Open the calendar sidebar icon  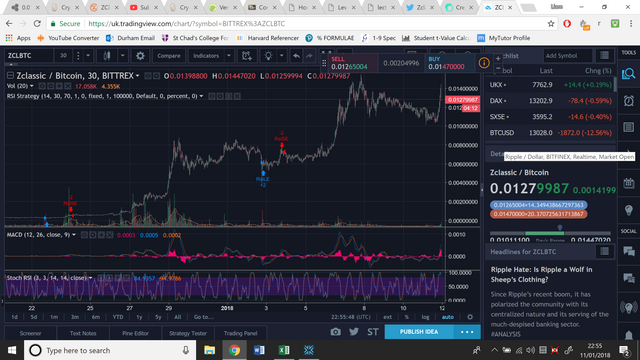point(629,183)
